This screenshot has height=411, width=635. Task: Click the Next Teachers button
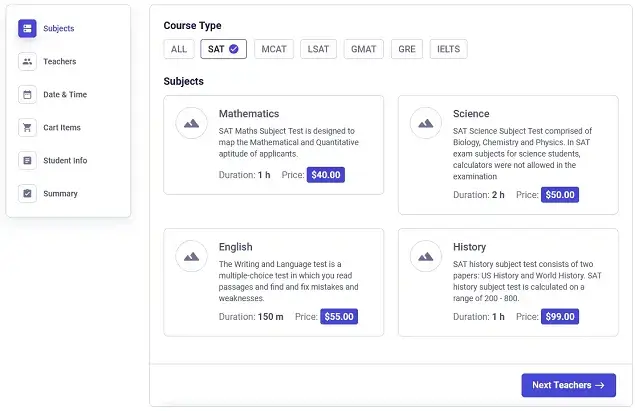click(569, 385)
